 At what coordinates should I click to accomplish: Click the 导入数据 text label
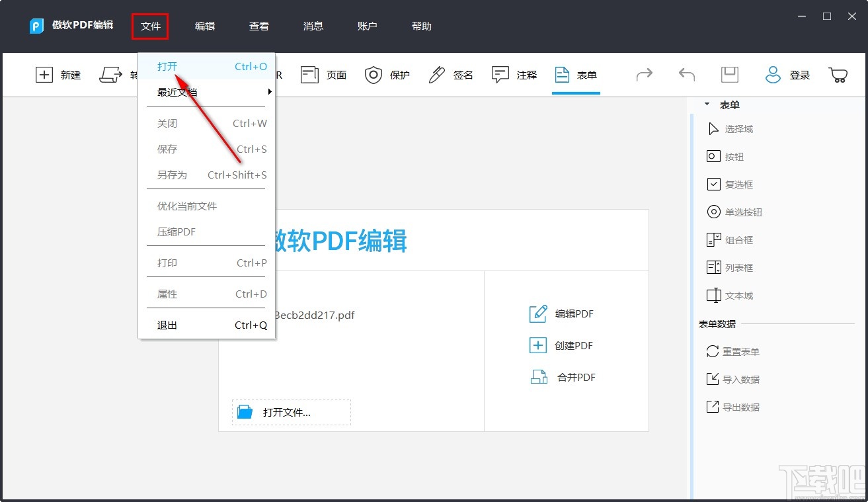click(x=741, y=380)
